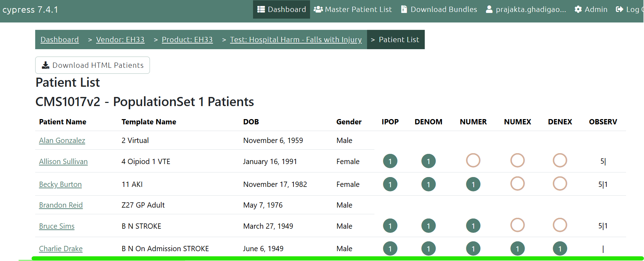Open the Master Patient List menu item
The image size is (644, 261).
358,9
